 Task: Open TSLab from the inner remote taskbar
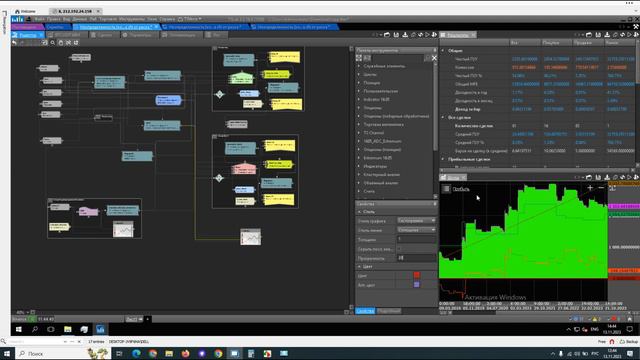point(100,329)
